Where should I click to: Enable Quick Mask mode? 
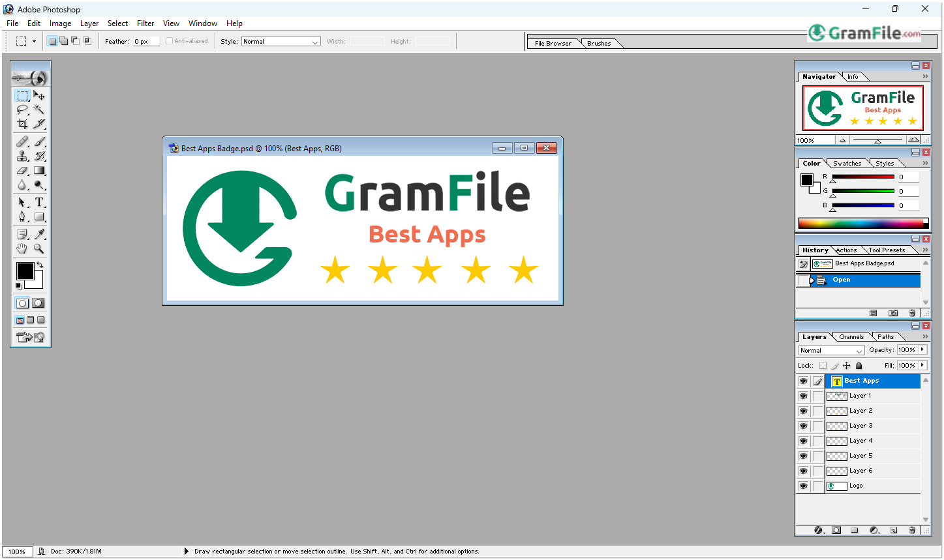[x=38, y=302]
